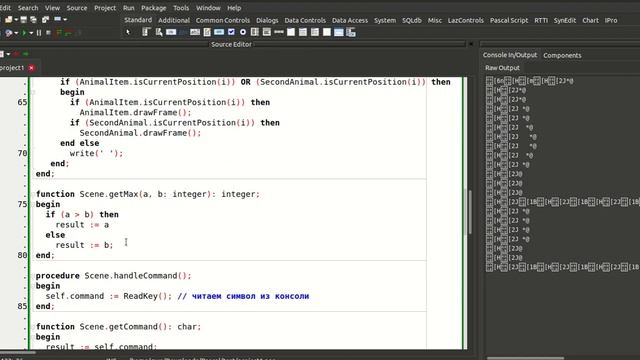Screen dimensions: 640x360
Task: Click the Step Over debug icon
Action: tap(69, 33)
